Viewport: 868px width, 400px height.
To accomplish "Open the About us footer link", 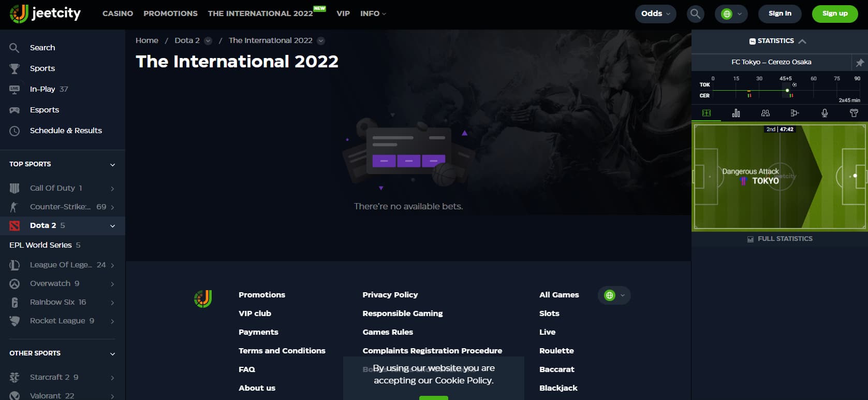I will (x=257, y=388).
